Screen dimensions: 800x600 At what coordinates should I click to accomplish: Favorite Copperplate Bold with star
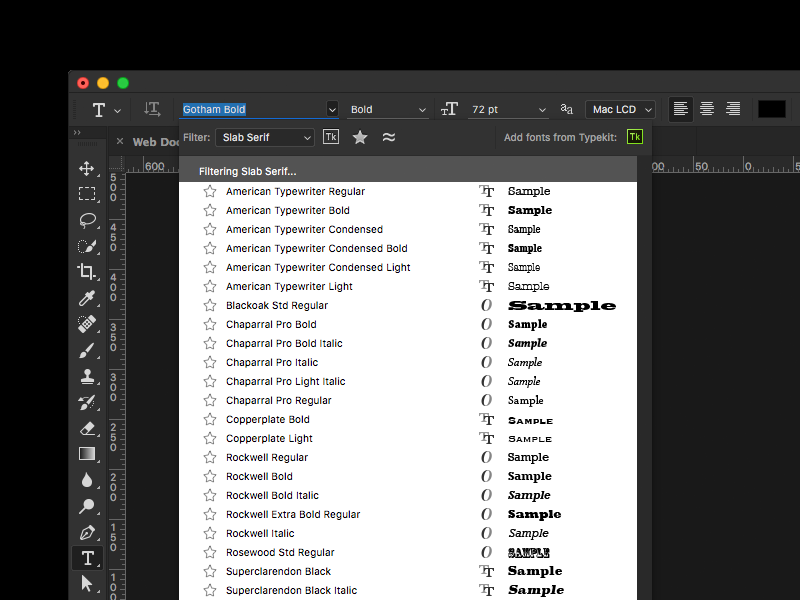[x=210, y=419]
